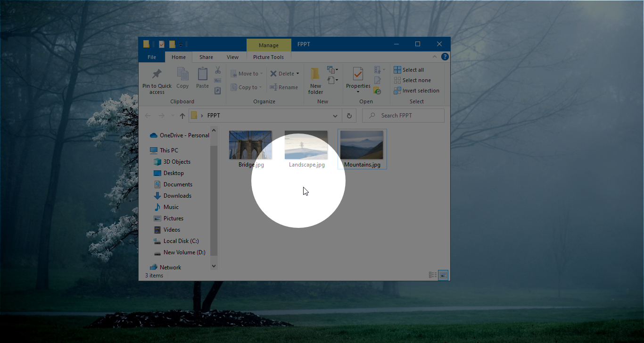
Task: Click Invert selection
Action: click(416, 91)
